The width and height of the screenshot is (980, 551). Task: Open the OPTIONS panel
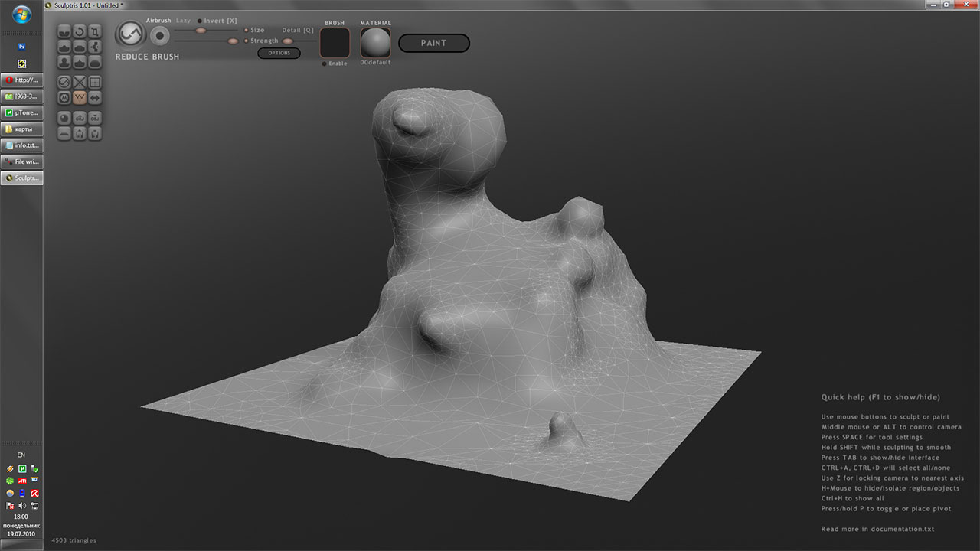(x=279, y=53)
